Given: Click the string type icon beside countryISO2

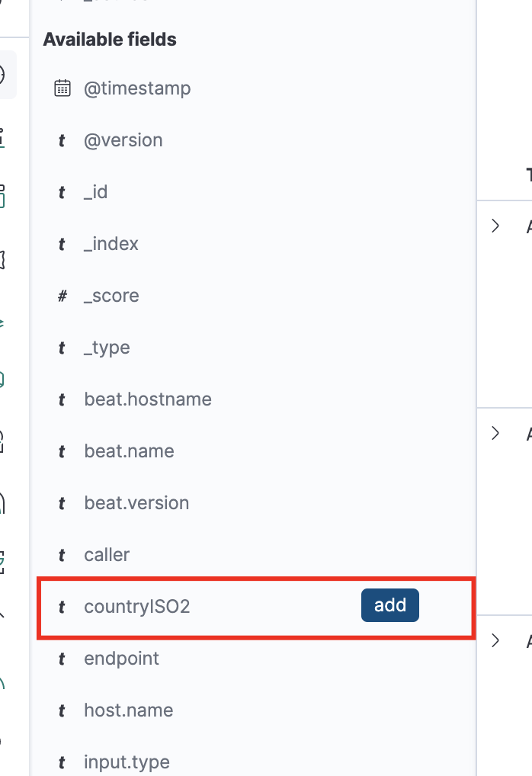Looking at the screenshot, I should pos(62,607).
